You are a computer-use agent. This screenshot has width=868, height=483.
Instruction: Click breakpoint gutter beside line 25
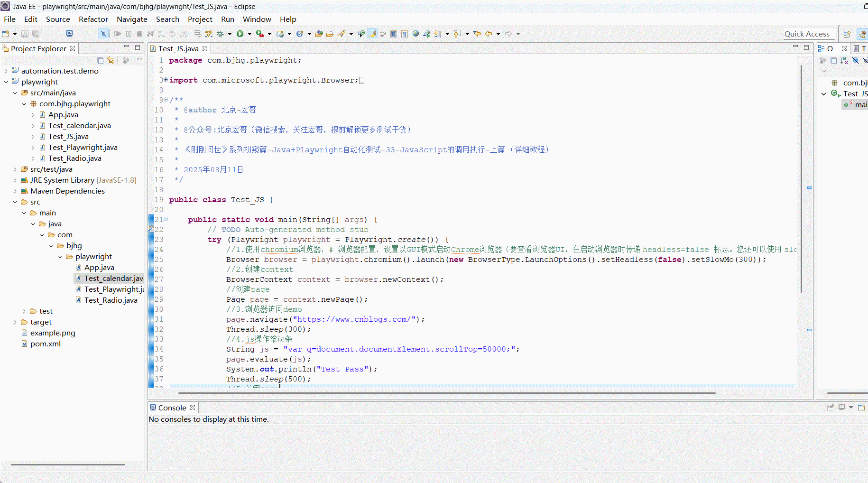click(151, 260)
